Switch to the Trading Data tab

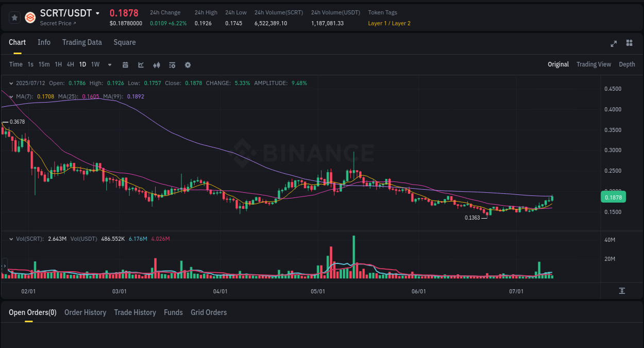point(82,42)
